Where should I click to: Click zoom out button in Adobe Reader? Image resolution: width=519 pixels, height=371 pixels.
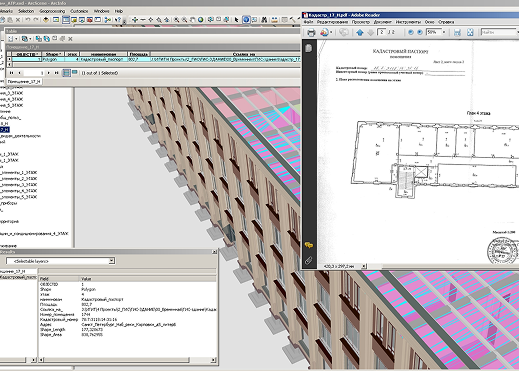(x=411, y=32)
